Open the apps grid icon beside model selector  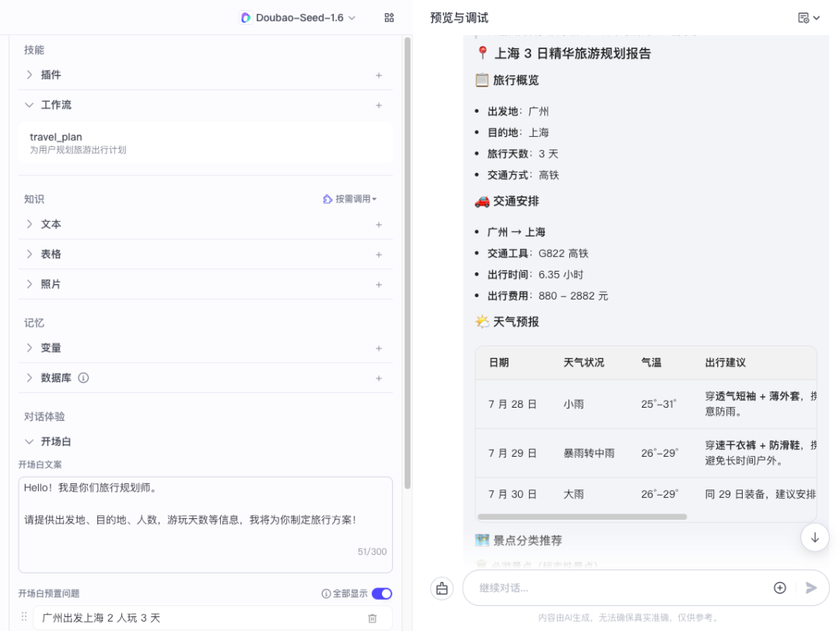pyautogui.click(x=388, y=16)
